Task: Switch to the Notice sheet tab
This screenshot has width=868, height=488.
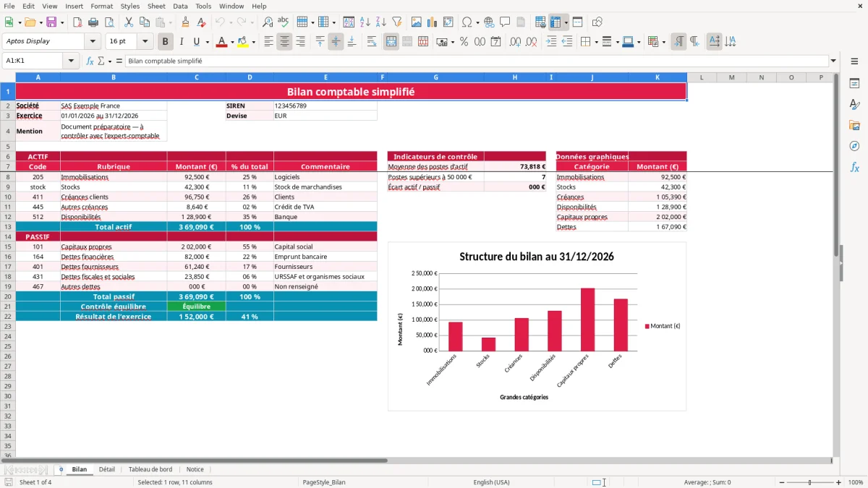Action: 195,469
